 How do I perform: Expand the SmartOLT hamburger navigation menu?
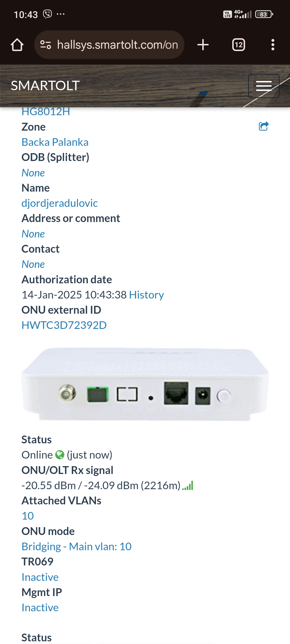tap(264, 86)
